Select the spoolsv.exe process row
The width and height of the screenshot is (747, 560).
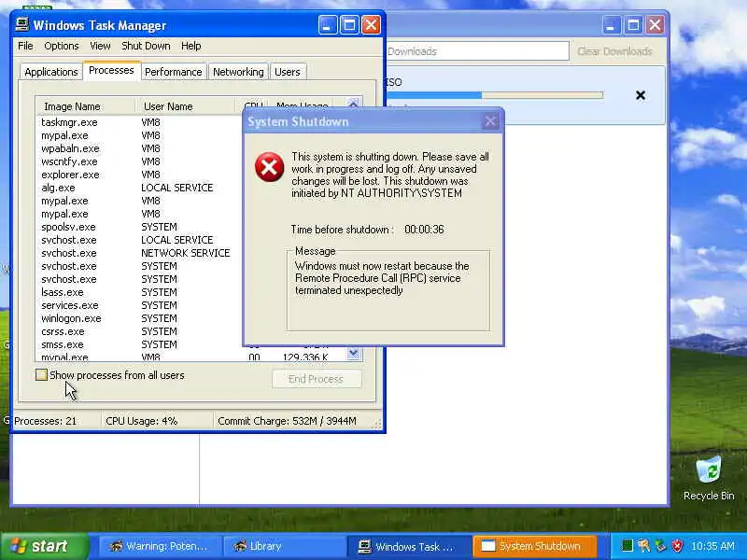[x=138, y=227]
